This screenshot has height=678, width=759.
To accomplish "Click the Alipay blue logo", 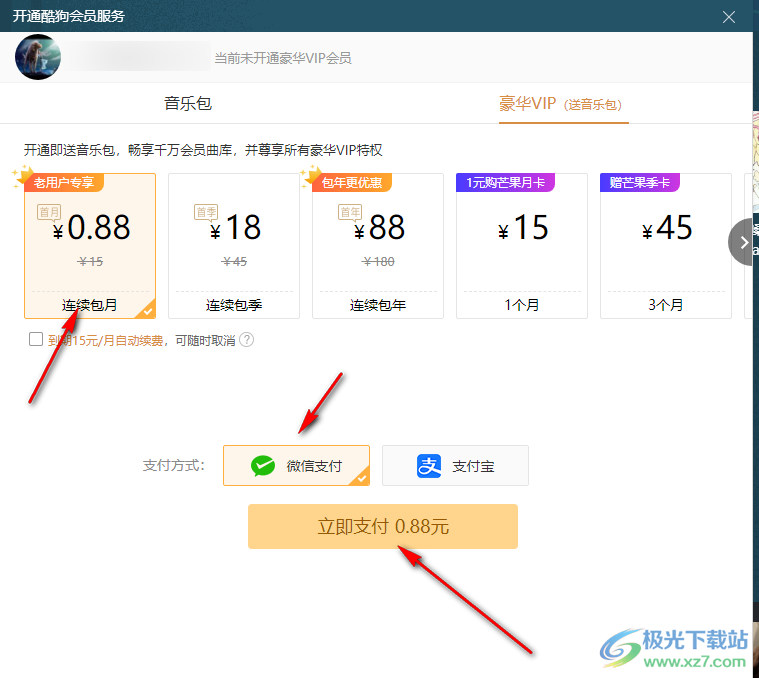I will tap(429, 466).
